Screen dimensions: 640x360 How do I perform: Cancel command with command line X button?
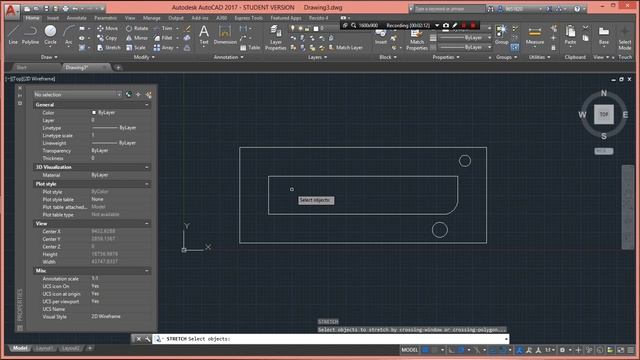pos(139,339)
